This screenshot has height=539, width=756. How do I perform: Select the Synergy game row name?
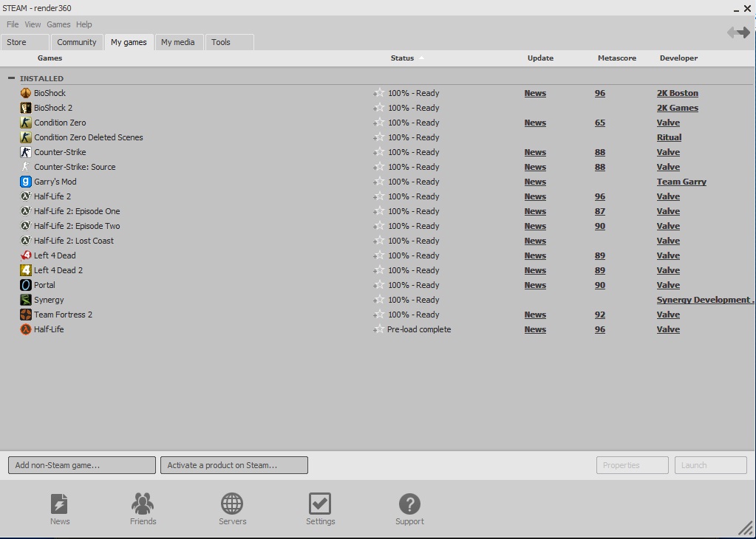click(x=49, y=300)
